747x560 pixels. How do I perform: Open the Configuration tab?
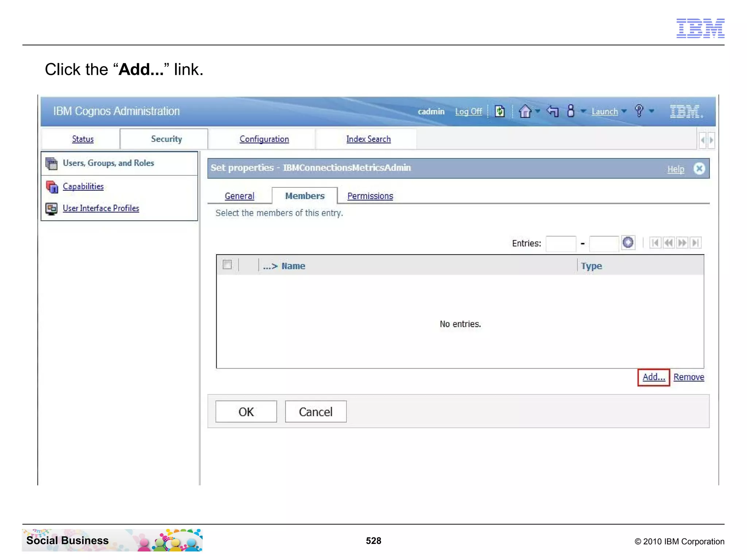(x=264, y=139)
